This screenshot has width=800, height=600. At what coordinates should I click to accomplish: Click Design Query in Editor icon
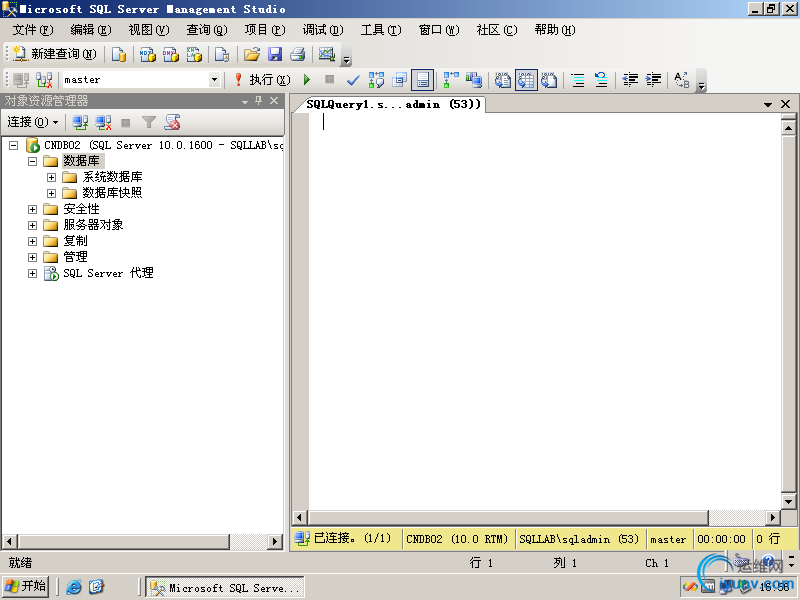point(399,80)
